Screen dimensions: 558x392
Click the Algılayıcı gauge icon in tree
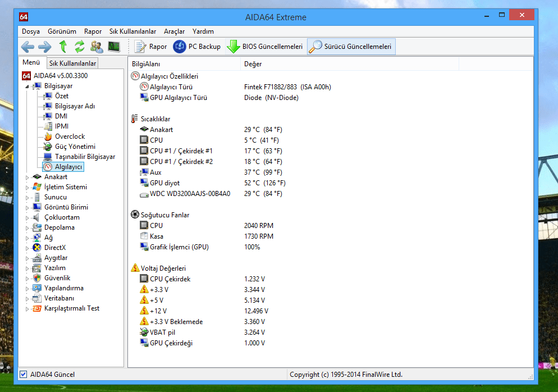(x=48, y=167)
